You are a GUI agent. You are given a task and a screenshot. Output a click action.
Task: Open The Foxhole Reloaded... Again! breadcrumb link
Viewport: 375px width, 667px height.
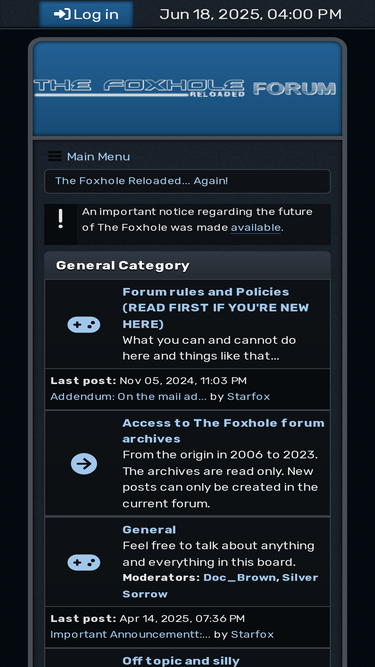[x=142, y=181]
